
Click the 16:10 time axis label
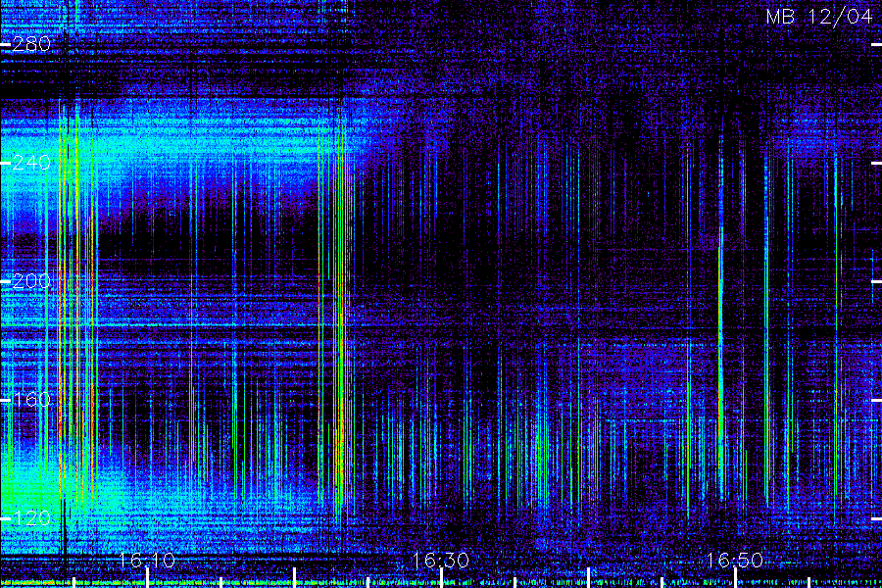tap(147, 561)
